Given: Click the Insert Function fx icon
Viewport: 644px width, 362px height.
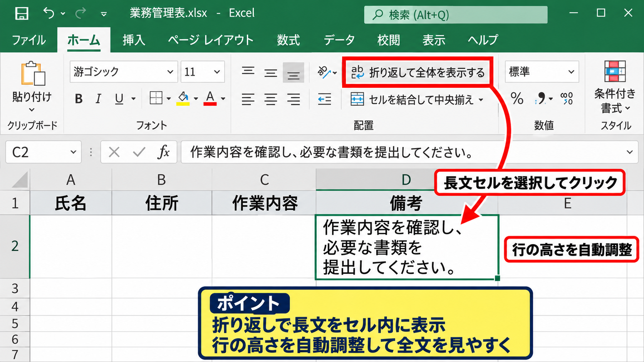Looking at the screenshot, I should (163, 152).
